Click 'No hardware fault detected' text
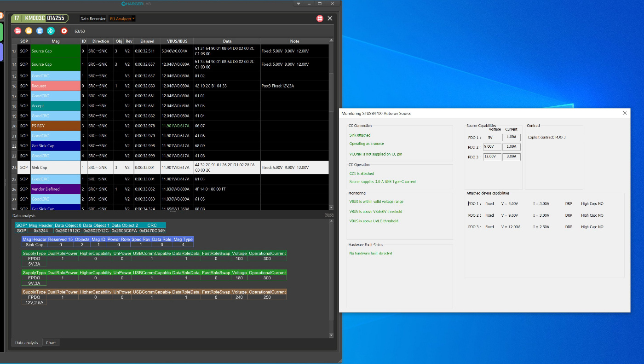Screen dimensions: 644x364 pos(371,254)
